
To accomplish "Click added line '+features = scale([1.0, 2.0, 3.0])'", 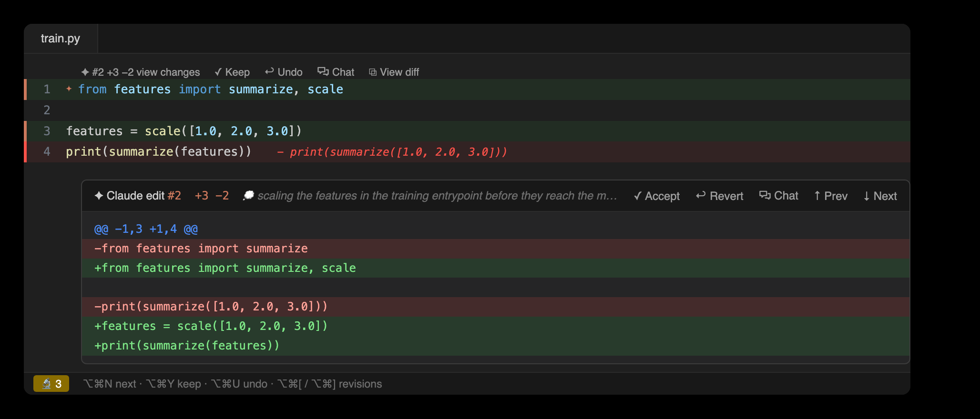I will coord(496,326).
